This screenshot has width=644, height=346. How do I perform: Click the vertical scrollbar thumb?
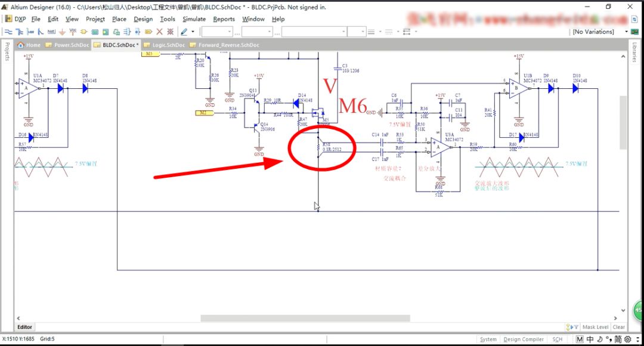(623, 122)
